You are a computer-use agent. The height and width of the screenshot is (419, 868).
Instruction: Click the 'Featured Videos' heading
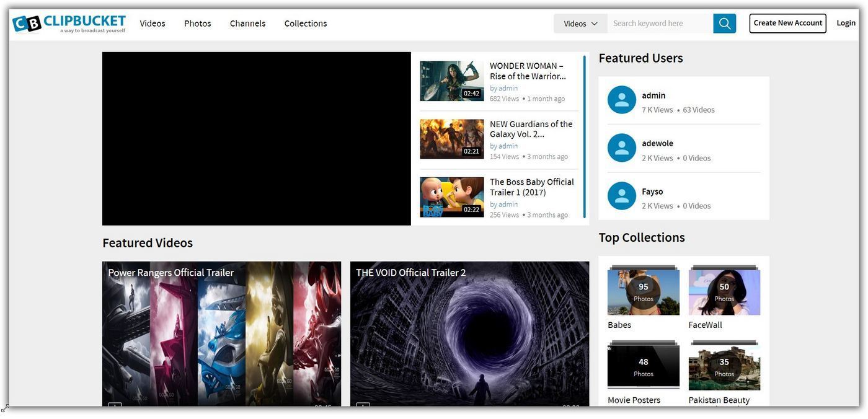(148, 243)
